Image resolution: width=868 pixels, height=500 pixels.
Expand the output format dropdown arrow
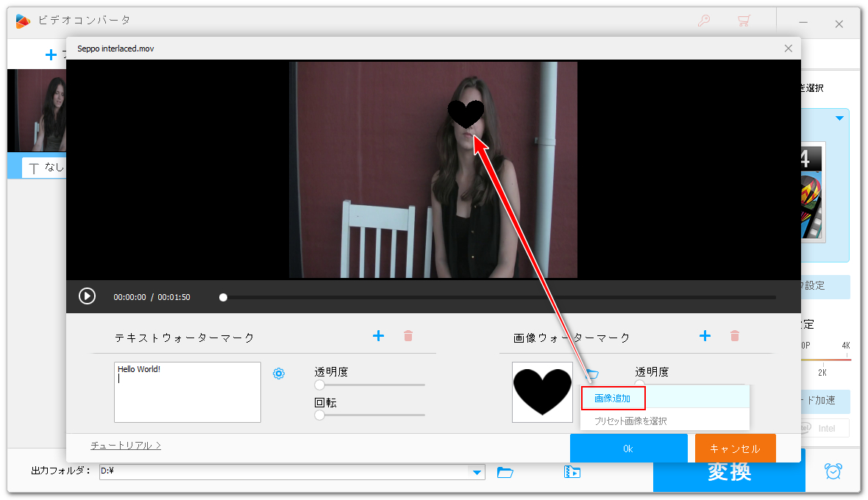click(840, 118)
